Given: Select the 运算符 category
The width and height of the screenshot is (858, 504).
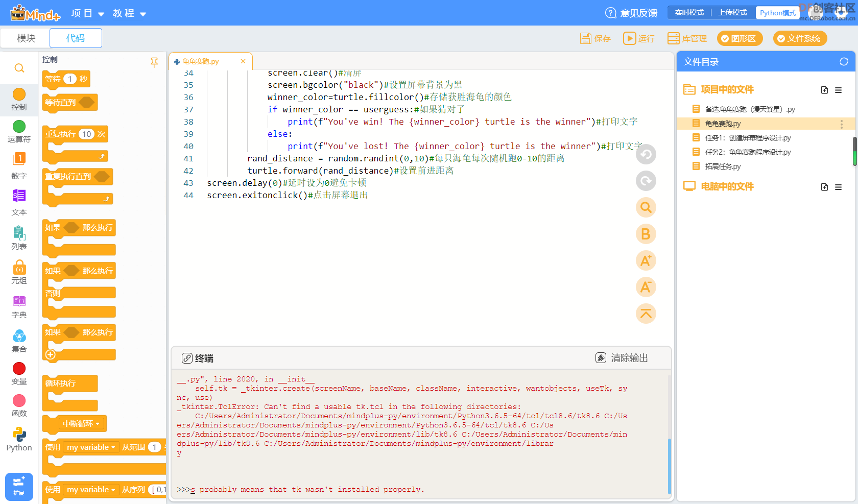Looking at the screenshot, I should (x=19, y=131).
